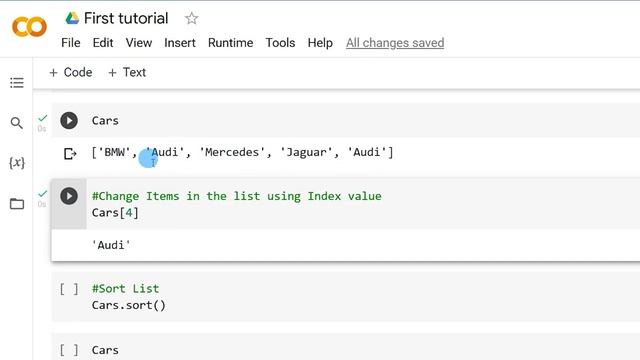Run the last unexecuted Cars cell bracket
Image resolution: width=640 pixels, height=360 pixels.
[69, 350]
